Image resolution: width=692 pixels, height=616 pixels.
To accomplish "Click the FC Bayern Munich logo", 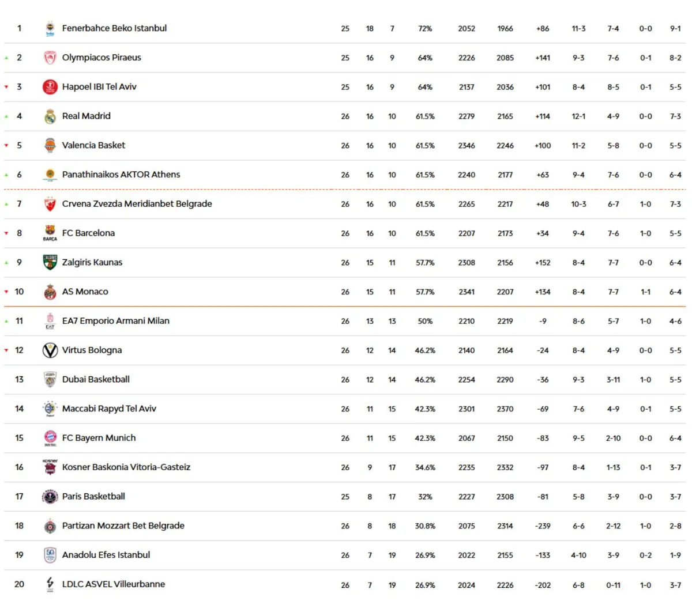I will pos(50,438).
